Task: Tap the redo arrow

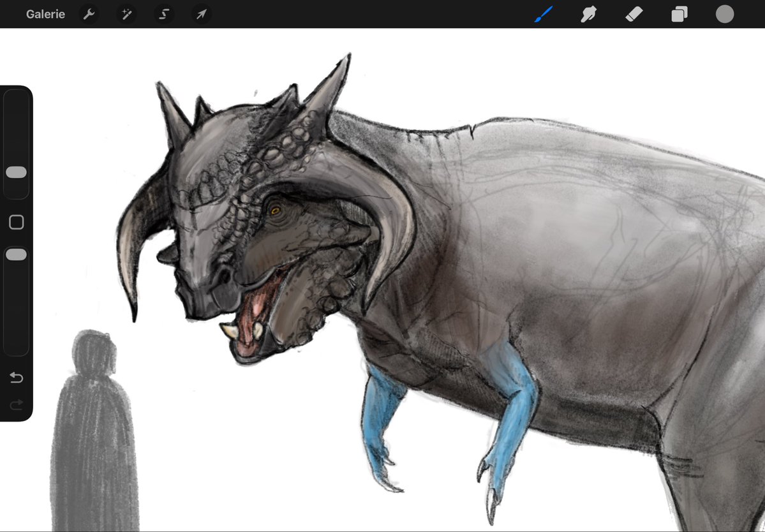Action: (x=16, y=402)
